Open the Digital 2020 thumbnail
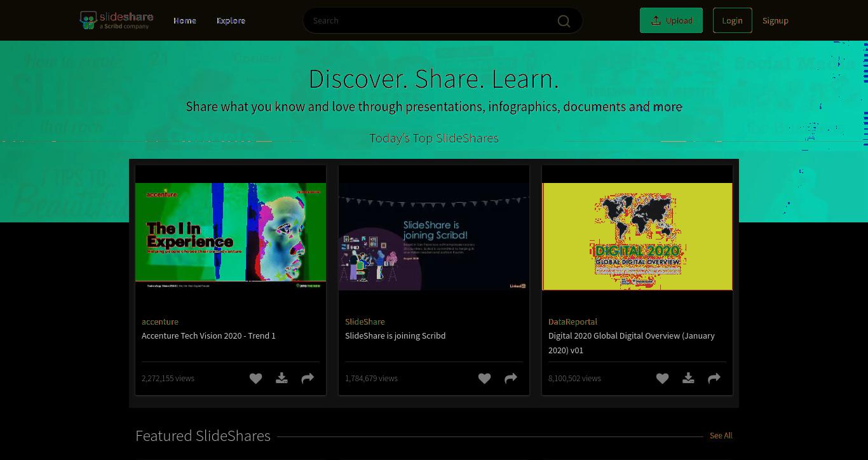This screenshot has width=868, height=460. (637, 236)
